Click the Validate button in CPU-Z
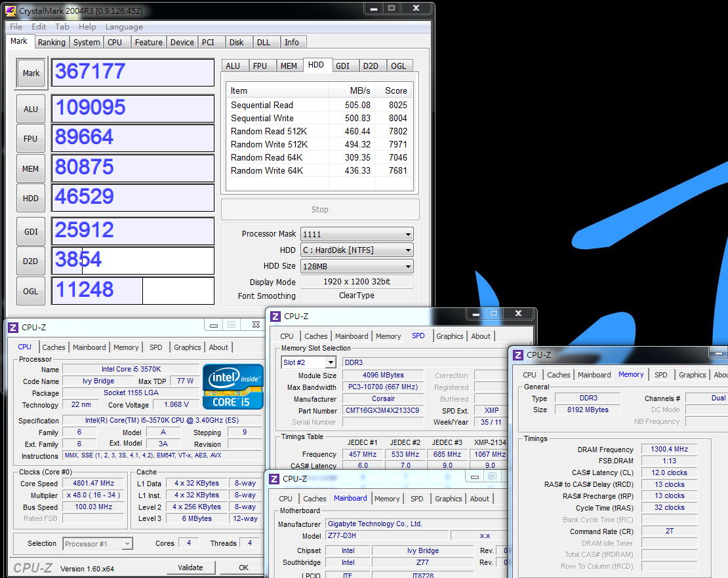 pos(190,568)
